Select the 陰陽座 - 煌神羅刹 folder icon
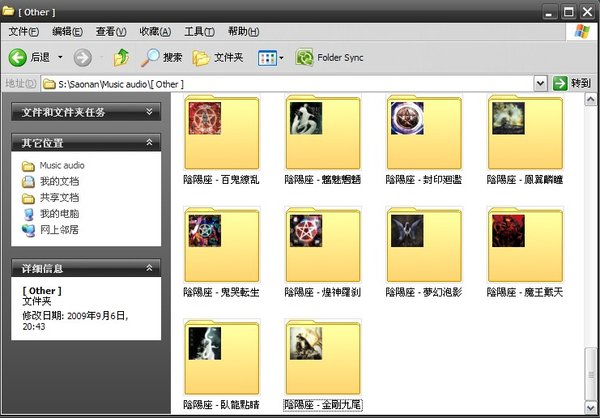This screenshot has width=600, height=418. pyautogui.click(x=323, y=245)
